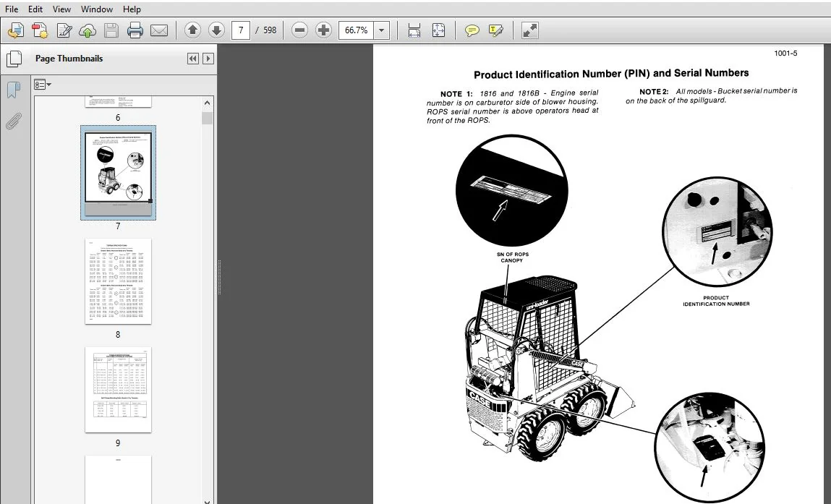Click the navigation pane splitter handle
The height and width of the screenshot is (504, 831).
tap(219, 277)
